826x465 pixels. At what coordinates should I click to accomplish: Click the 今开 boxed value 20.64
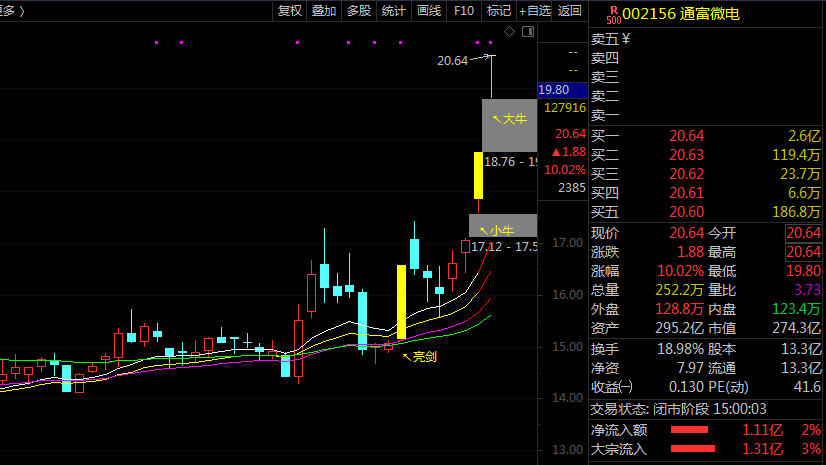coord(803,233)
